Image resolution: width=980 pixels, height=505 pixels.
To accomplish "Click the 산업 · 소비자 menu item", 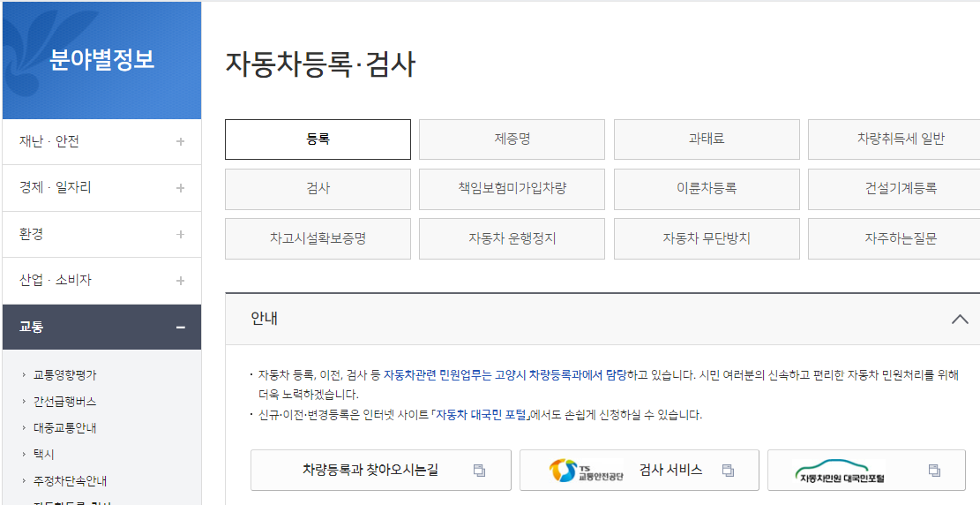I will tap(101, 281).
